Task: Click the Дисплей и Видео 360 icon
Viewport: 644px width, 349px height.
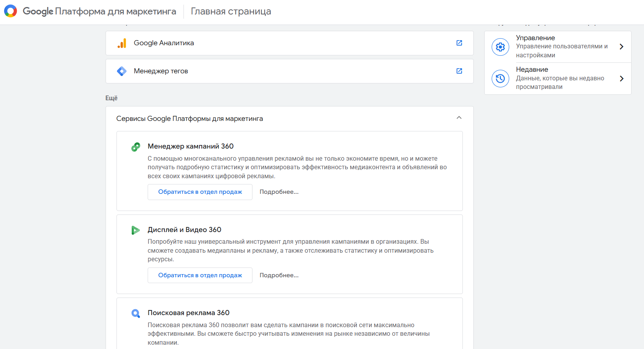Action: pos(136,230)
